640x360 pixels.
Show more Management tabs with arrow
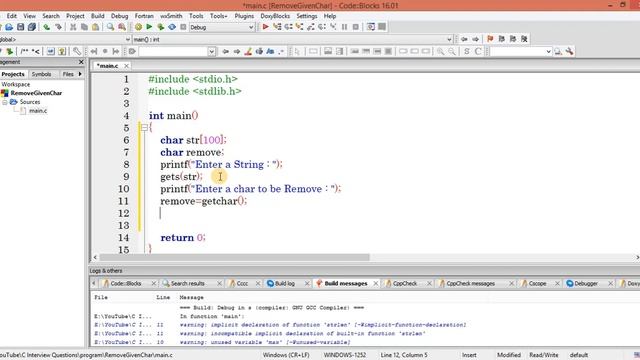80,74
